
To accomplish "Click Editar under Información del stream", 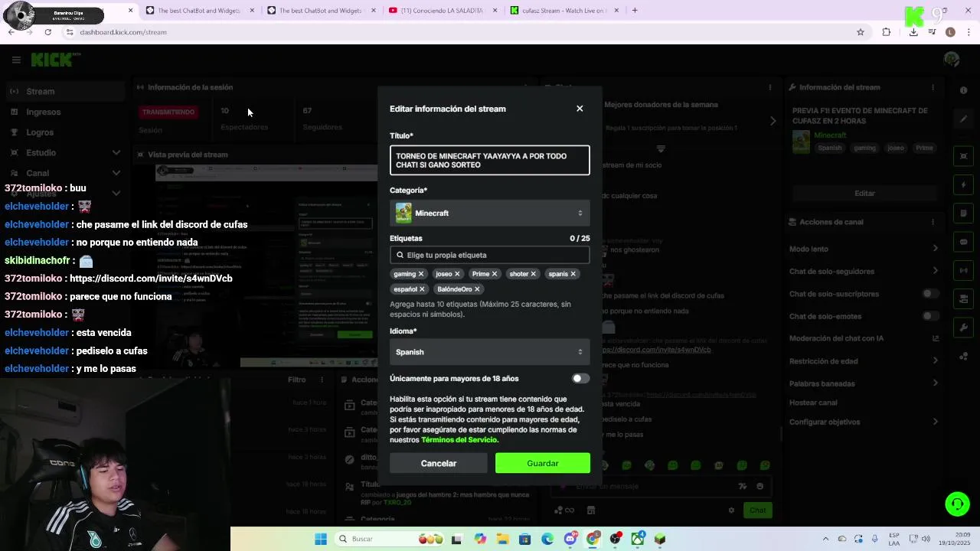I will (x=864, y=194).
